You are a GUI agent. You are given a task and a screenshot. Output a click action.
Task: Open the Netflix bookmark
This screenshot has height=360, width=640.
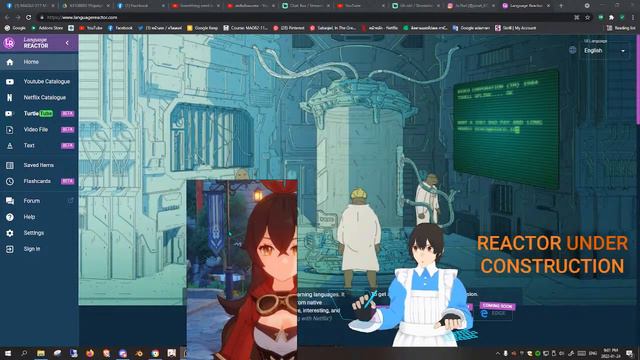pyautogui.click(x=380, y=28)
